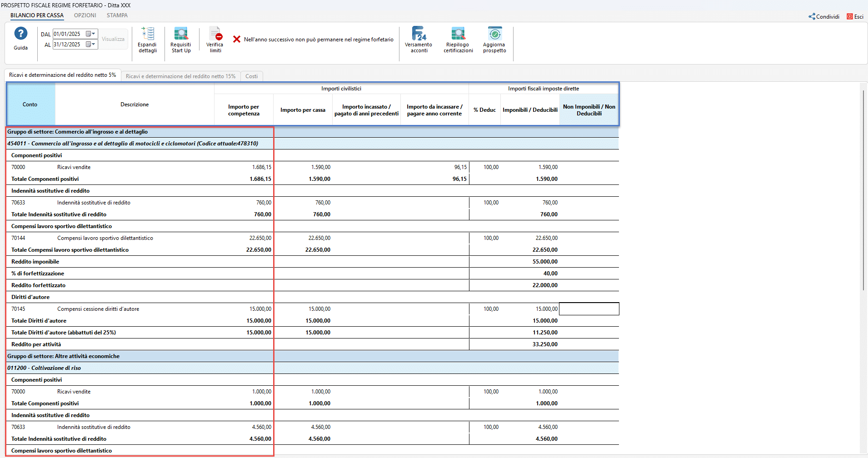Open DAL date calendar picker
The image size is (868, 458).
[91, 34]
